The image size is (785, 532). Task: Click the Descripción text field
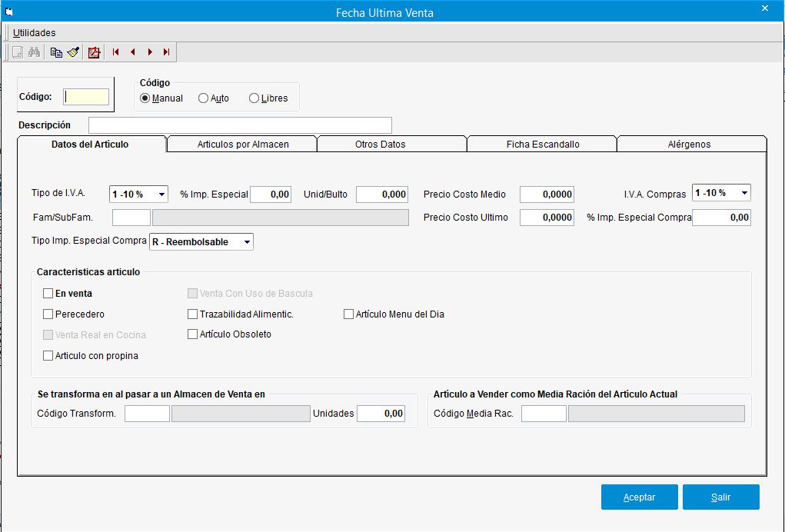point(241,125)
